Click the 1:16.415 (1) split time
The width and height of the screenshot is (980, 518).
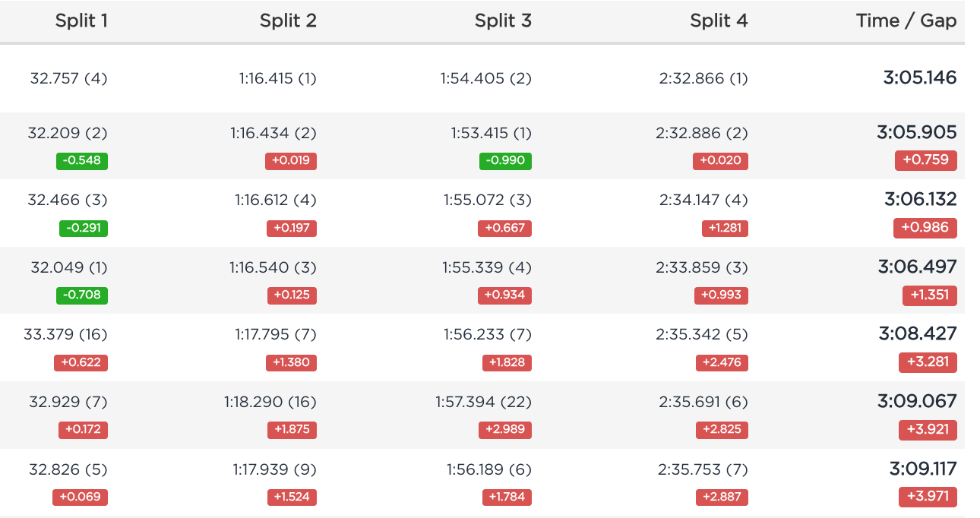[x=277, y=78]
